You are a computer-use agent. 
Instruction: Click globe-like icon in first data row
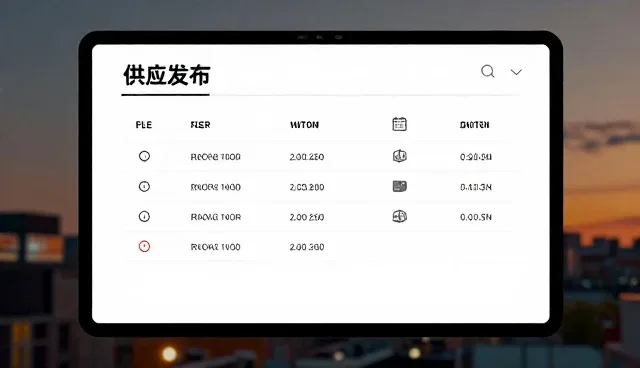400,156
